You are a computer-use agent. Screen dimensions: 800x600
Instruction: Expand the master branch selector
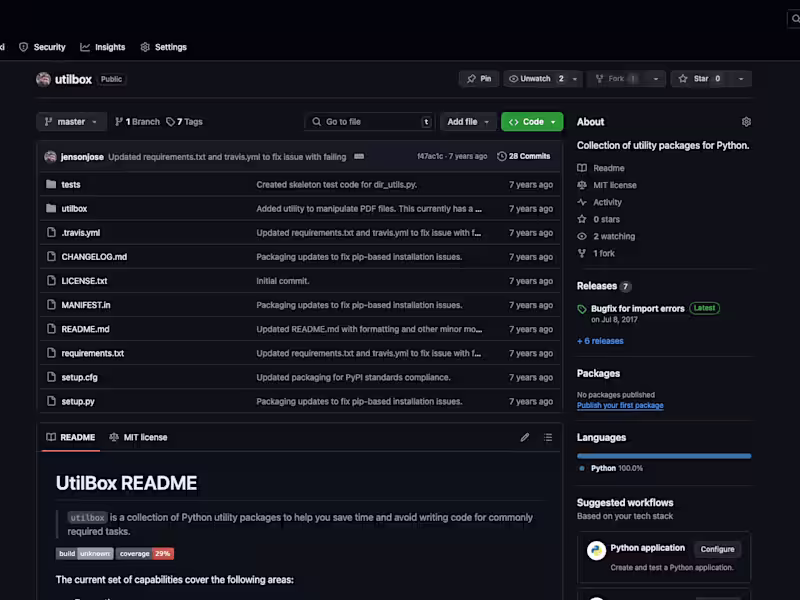pyautogui.click(x=70, y=121)
